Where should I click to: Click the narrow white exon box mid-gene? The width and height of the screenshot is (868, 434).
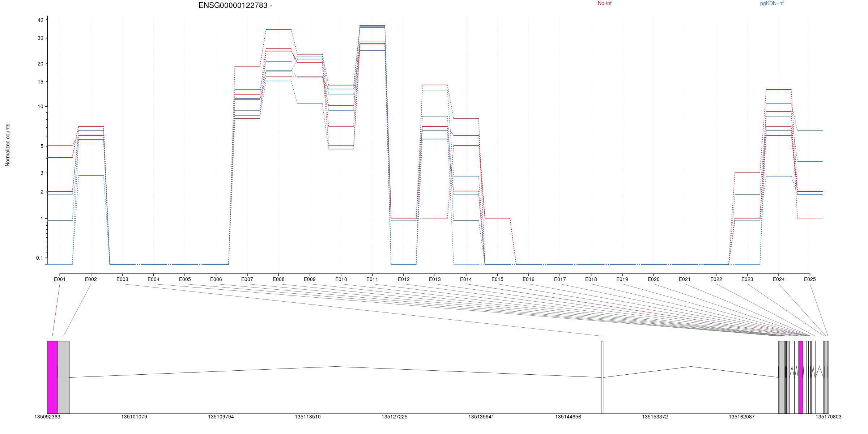(x=602, y=377)
